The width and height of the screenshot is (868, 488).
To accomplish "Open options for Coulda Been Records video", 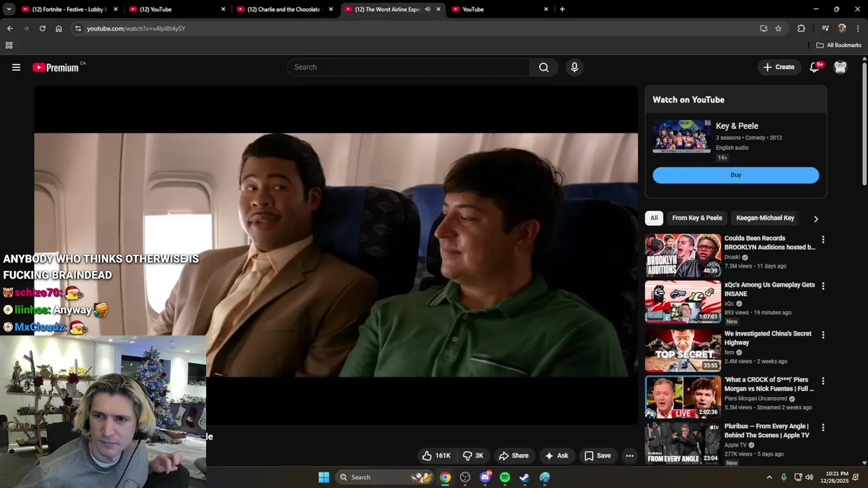I will 823,240.
